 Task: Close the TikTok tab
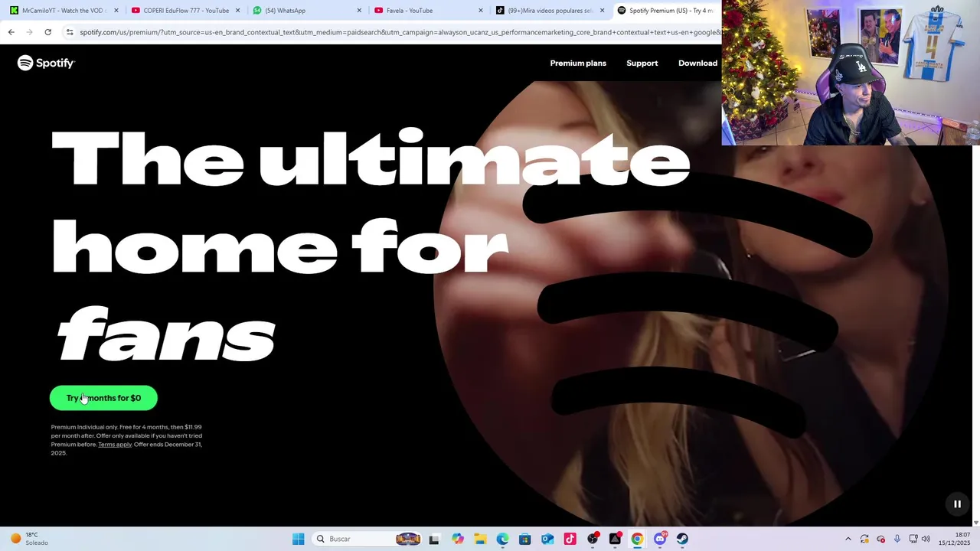point(602,11)
